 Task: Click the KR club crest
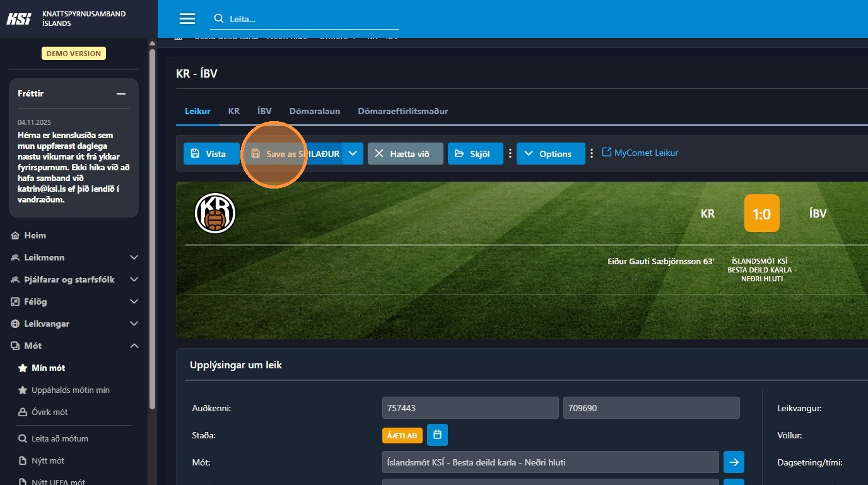pos(215,213)
